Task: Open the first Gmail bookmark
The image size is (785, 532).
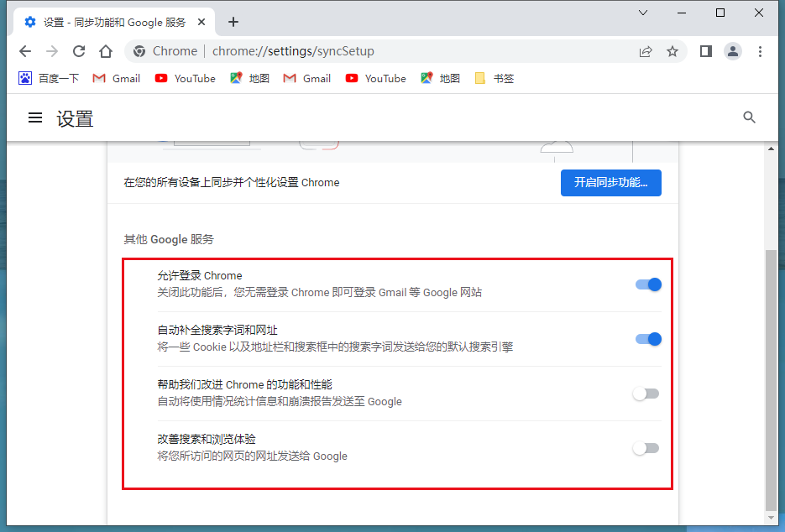Action: pos(117,78)
